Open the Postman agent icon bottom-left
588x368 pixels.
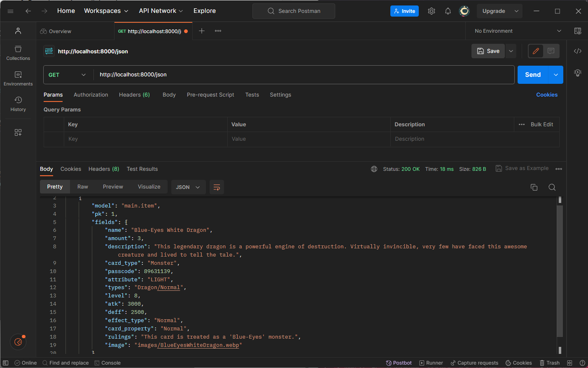[x=18, y=342]
